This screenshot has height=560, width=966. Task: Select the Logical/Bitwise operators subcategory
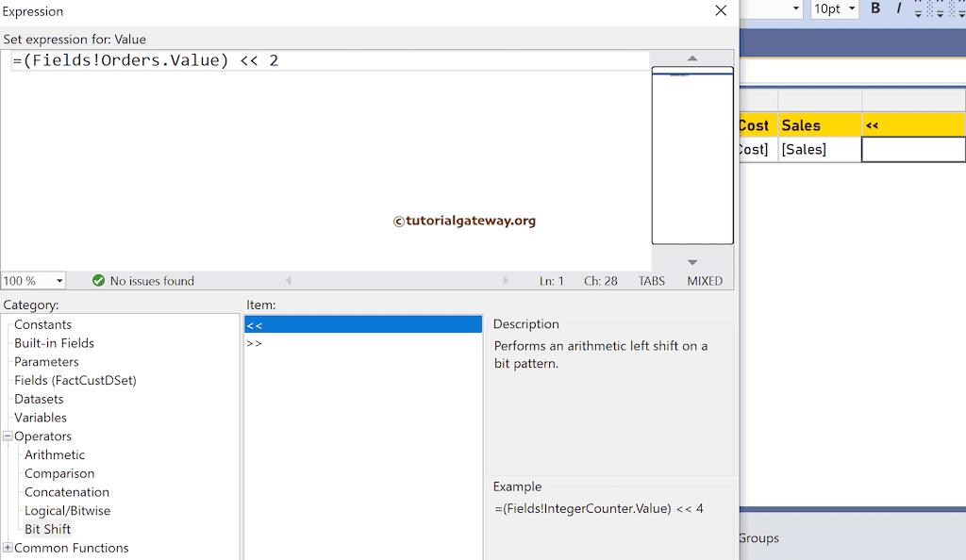coord(68,510)
